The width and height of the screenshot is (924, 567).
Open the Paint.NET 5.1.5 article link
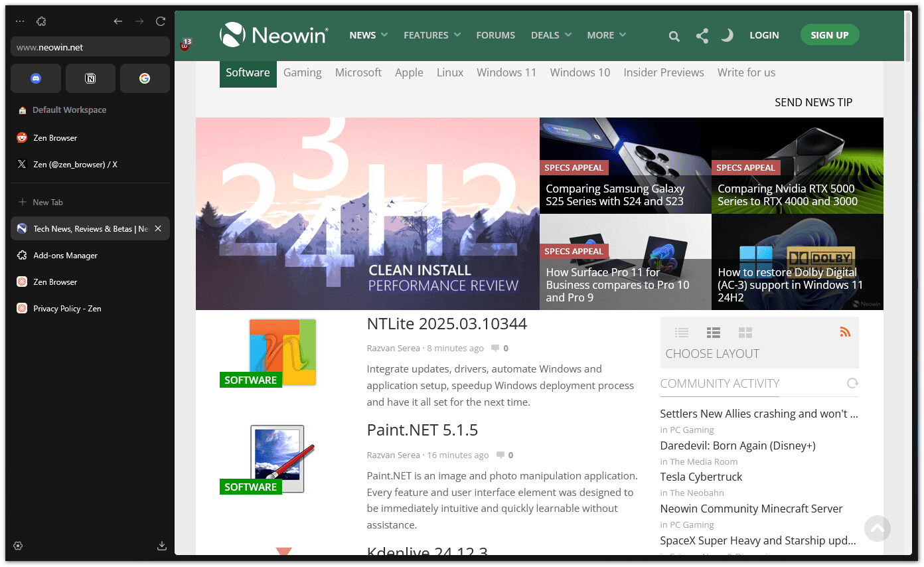click(x=423, y=430)
